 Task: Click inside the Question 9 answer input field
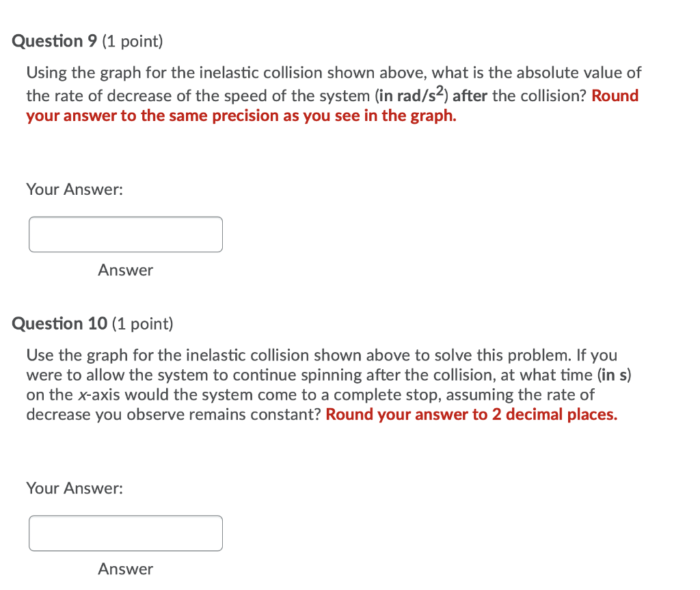tap(125, 234)
